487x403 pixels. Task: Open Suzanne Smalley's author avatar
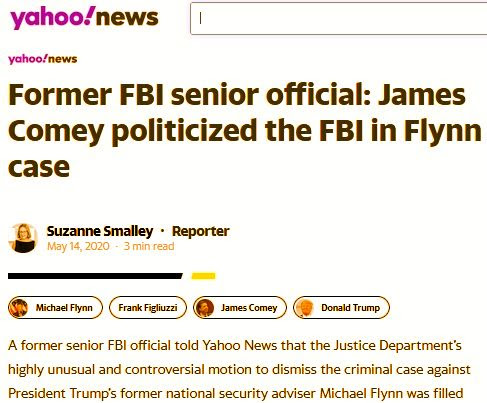(23, 238)
